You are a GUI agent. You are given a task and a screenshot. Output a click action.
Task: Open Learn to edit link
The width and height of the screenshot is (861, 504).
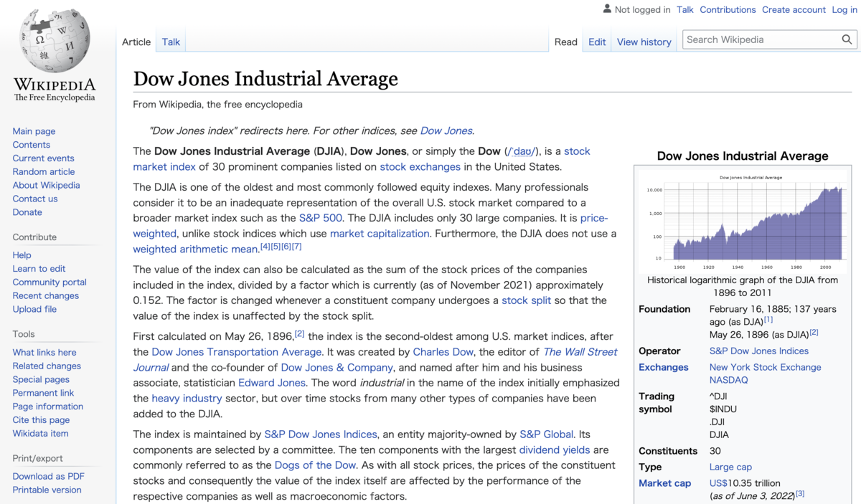pos(39,269)
